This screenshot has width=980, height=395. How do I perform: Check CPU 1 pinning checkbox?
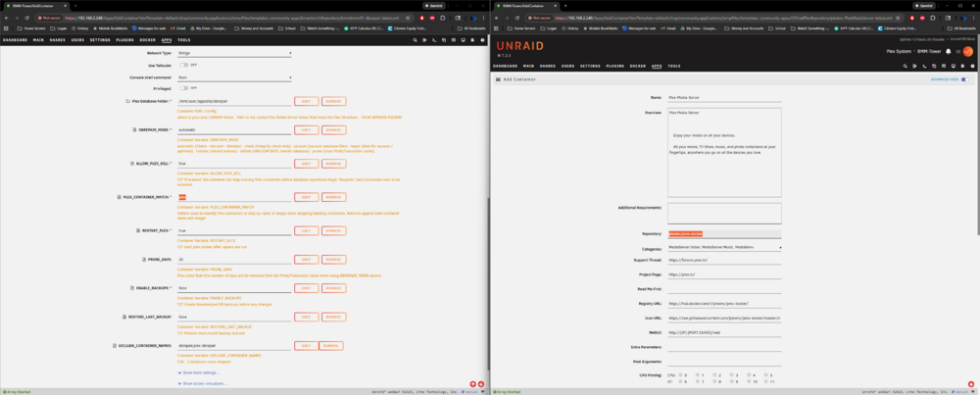pos(697,375)
